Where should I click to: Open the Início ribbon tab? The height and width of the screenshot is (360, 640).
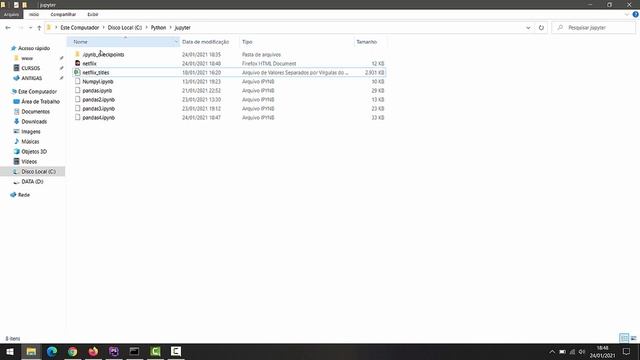(x=34, y=14)
